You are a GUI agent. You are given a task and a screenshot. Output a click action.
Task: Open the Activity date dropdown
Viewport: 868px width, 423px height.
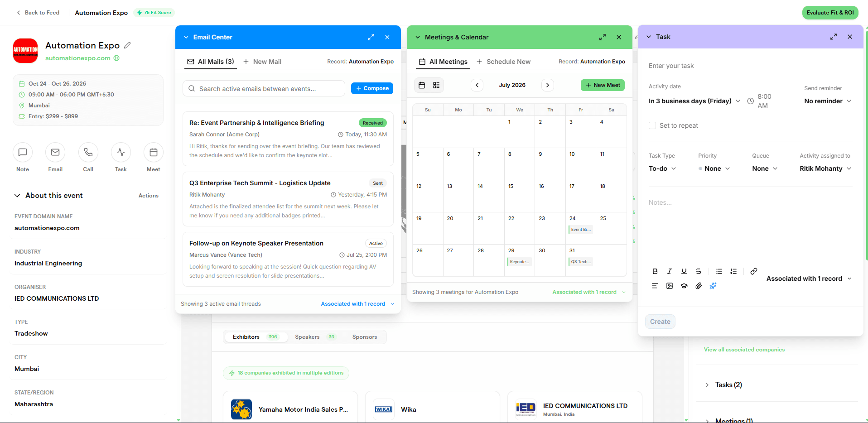pyautogui.click(x=694, y=101)
